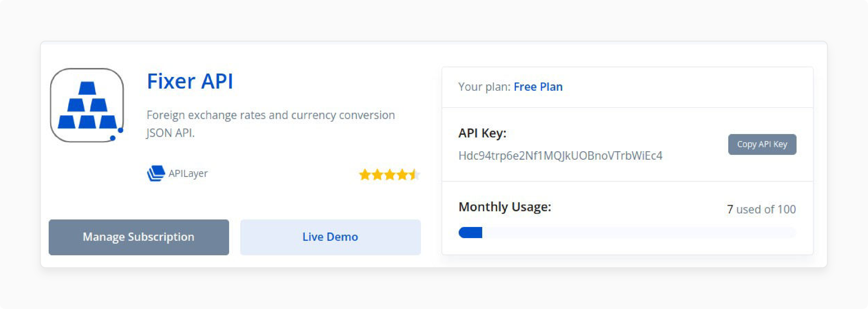Image resolution: width=868 pixels, height=309 pixels.
Task: Open the Live Demo button
Action: 330,237
